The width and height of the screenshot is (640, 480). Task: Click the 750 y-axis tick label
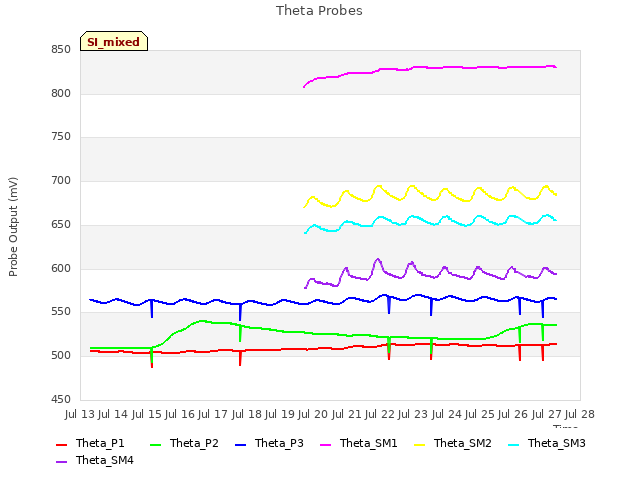(61, 137)
